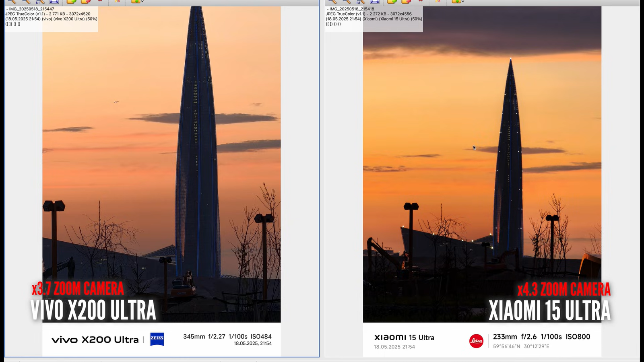Click fit-to-window icon above the vivo photo
The width and height of the screenshot is (644, 362).
click(54, 2)
